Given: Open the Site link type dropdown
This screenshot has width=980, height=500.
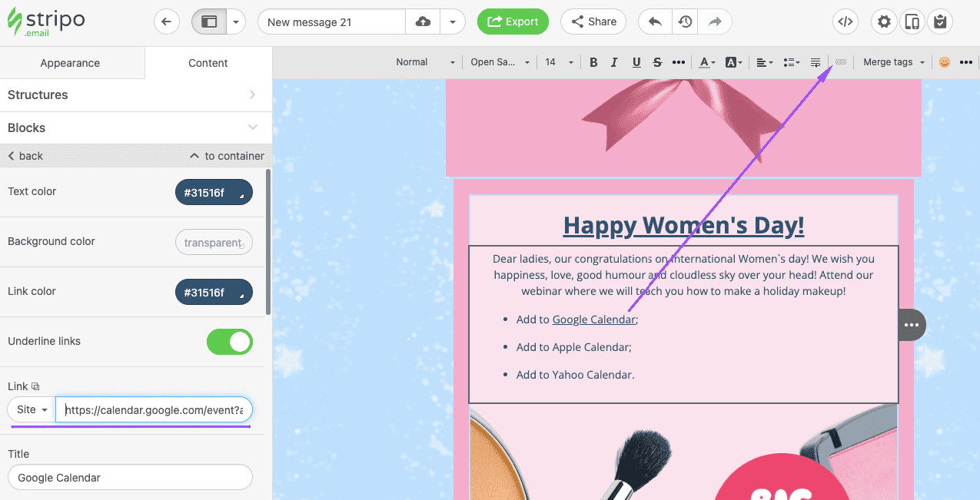Looking at the screenshot, I should (31, 409).
